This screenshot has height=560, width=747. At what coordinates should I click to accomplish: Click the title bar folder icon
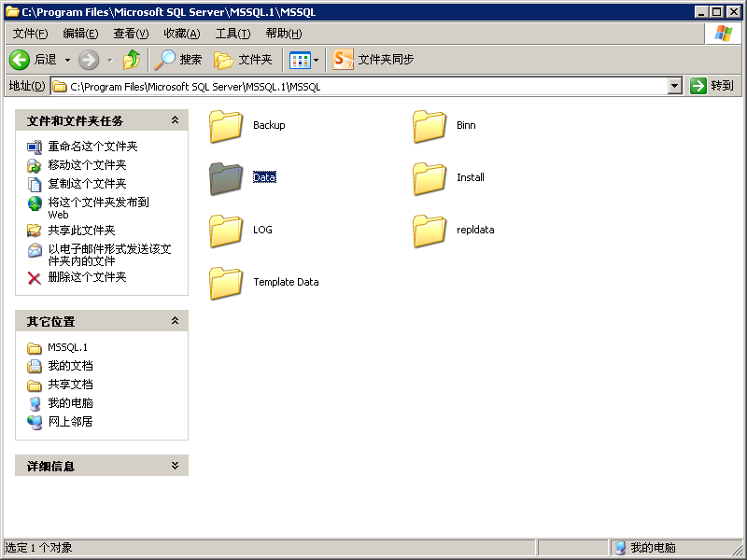click(11, 11)
